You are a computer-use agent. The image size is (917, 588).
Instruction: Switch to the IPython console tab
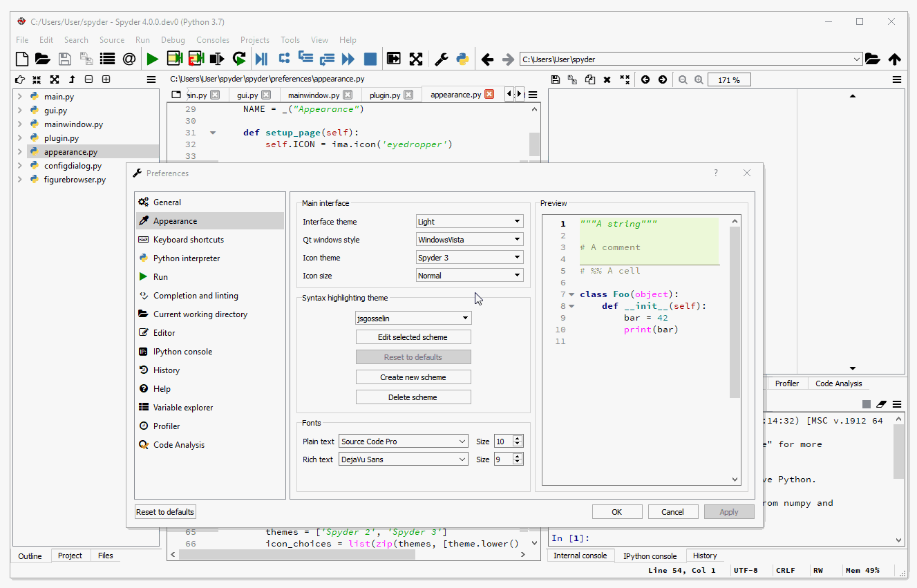coord(650,556)
